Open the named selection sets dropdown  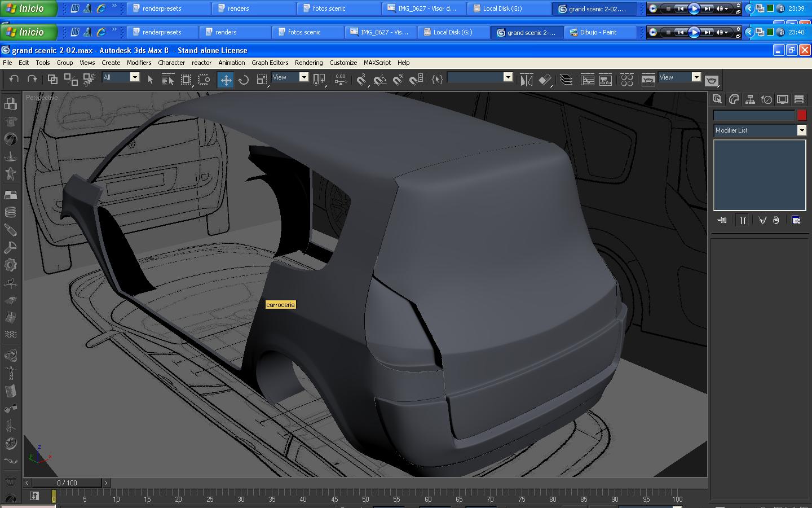pos(507,77)
